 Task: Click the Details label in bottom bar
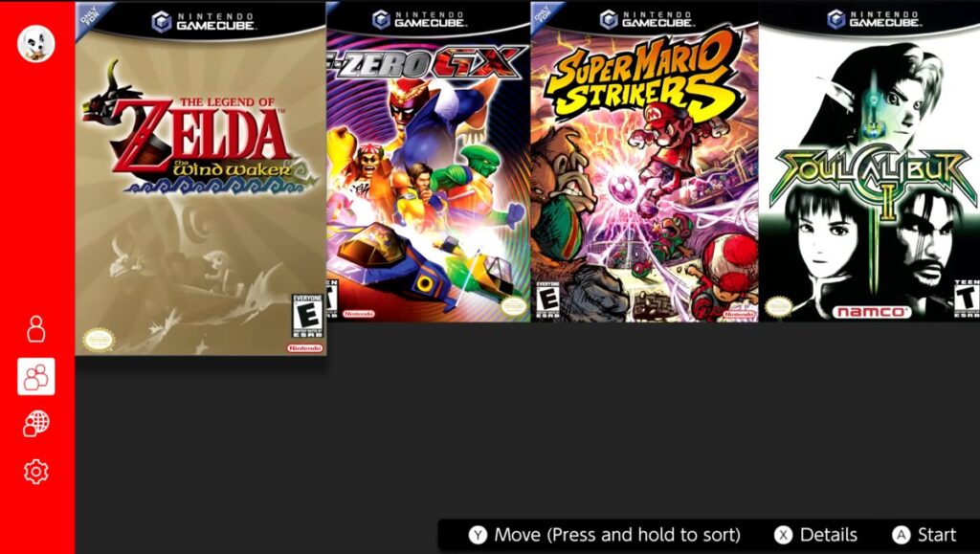point(829,535)
